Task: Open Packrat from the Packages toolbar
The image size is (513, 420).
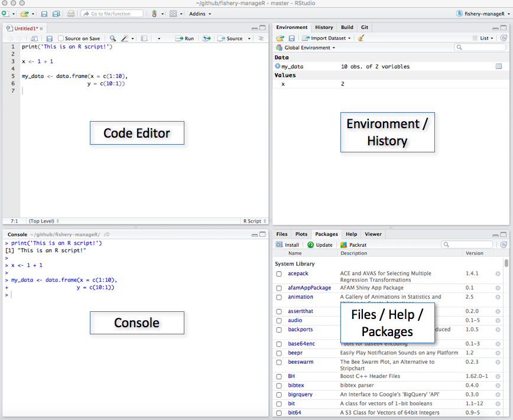Action: tap(353, 244)
